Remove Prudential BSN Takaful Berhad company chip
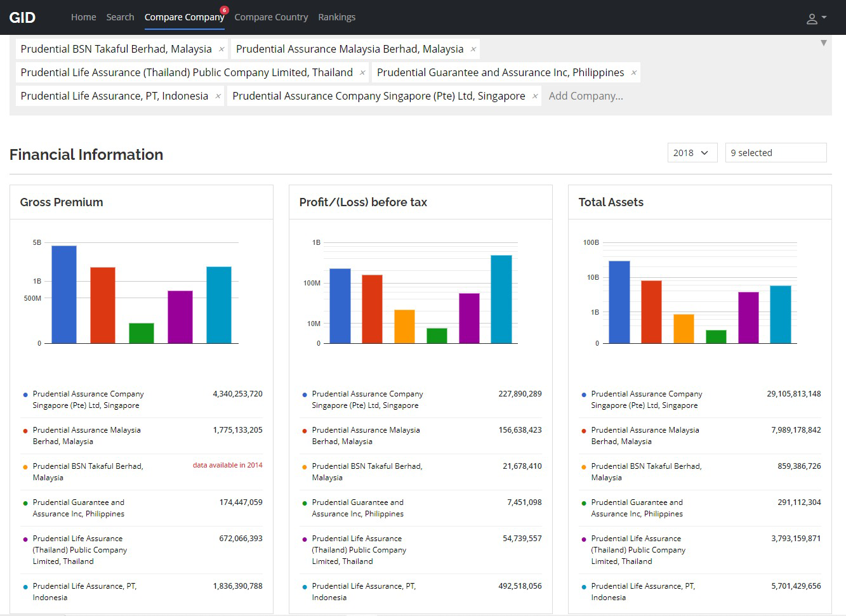Image resolution: width=846 pixels, height=616 pixels. (x=221, y=49)
